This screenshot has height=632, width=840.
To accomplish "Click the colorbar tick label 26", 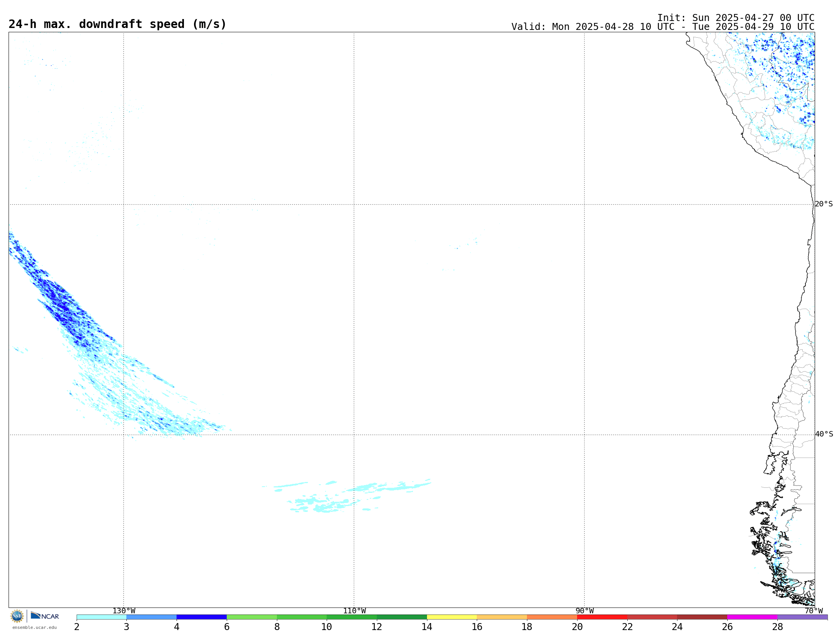I will [x=727, y=627].
